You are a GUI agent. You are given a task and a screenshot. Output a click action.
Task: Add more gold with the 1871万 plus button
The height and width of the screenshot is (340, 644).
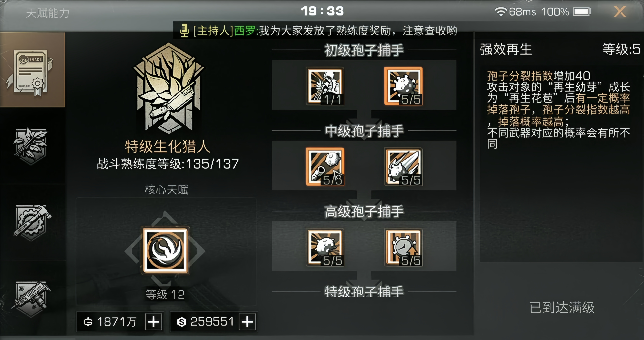tap(153, 322)
